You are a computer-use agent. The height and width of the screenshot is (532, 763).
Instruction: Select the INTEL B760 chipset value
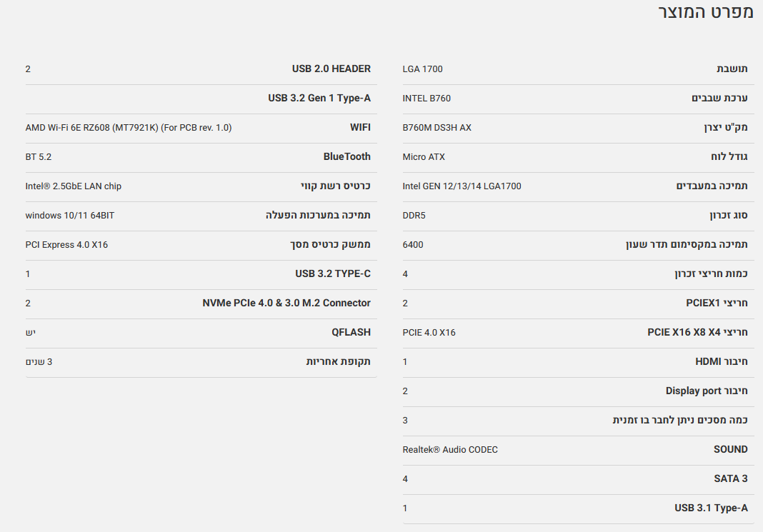pos(427,99)
